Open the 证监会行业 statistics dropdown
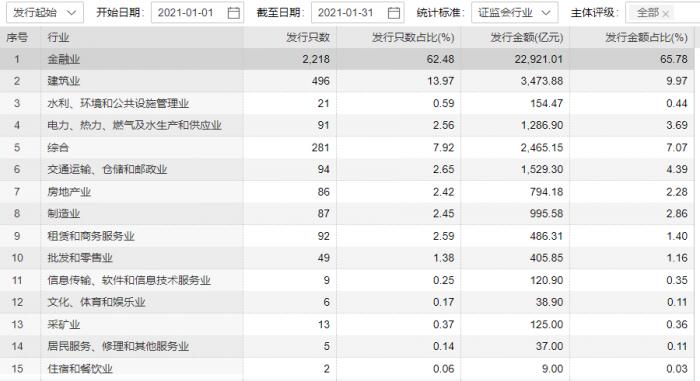The image size is (700, 381). 514,13
